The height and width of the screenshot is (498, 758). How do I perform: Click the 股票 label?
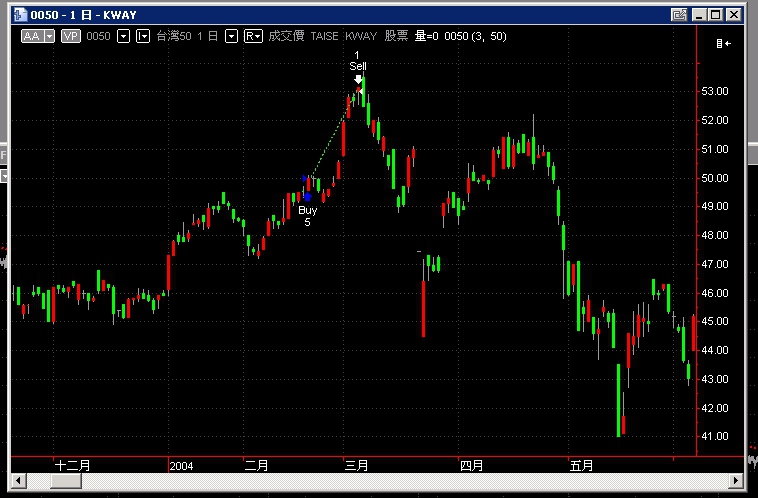(396, 36)
